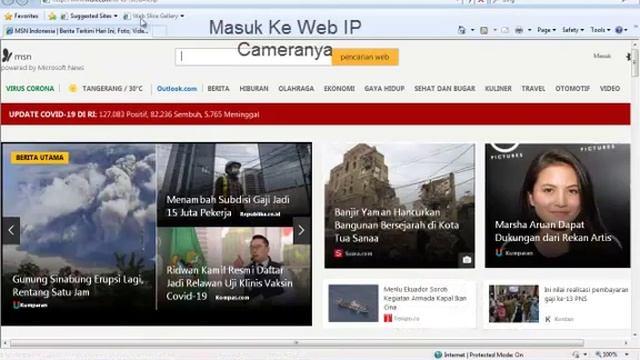Click thumbnail for gaji ke-13 PNS story
This screenshot has height=360, width=640.
[x=513, y=303]
